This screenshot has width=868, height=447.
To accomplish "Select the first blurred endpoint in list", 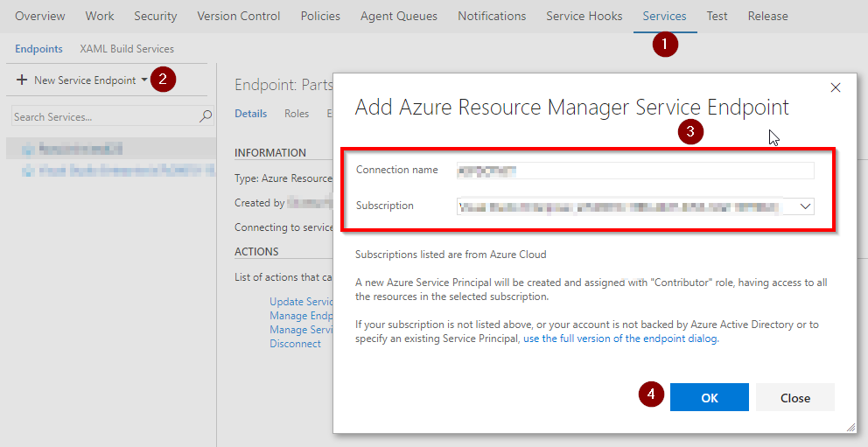I will (x=111, y=149).
